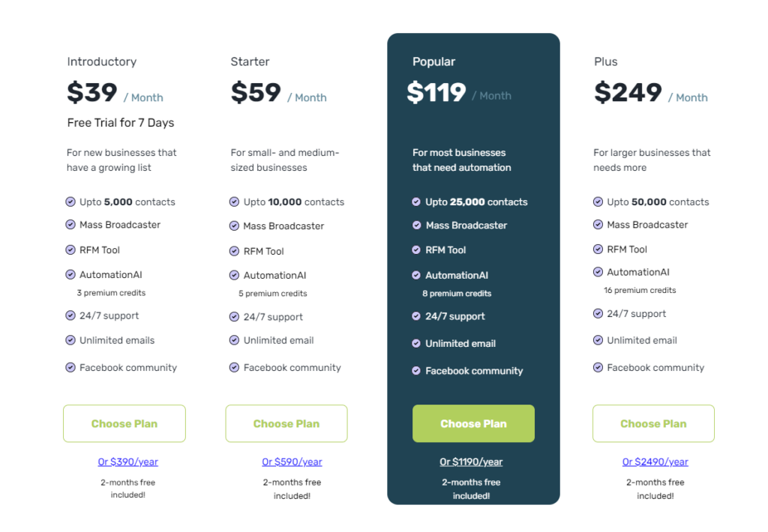
Task: Click the Introductory plan's Choose Plan button
Action: pyautogui.click(x=124, y=423)
